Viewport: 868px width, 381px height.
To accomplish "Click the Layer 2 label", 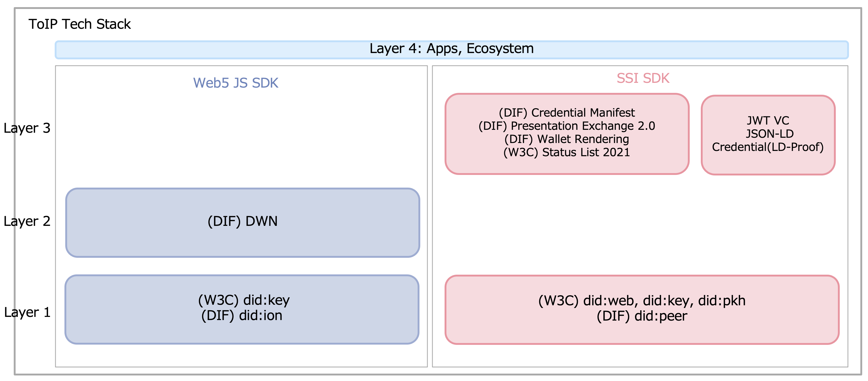I will 27,221.
